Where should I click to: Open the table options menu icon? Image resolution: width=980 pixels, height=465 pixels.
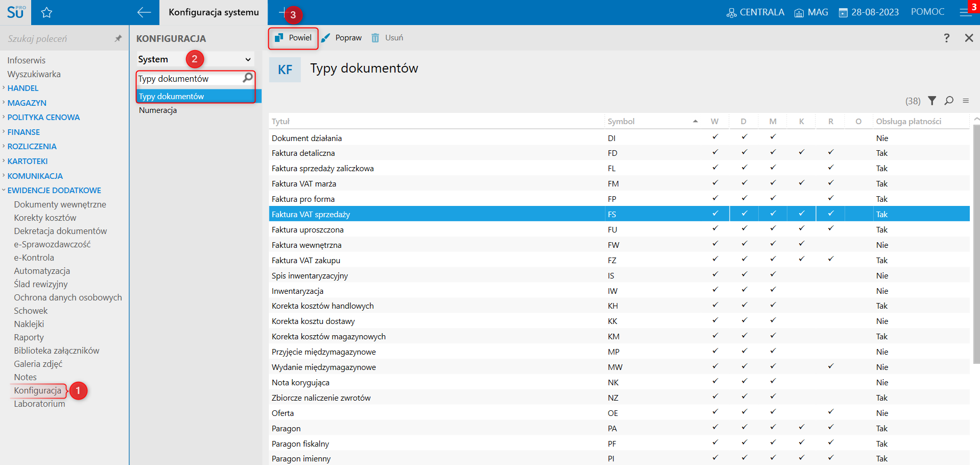[x=966, y=101]
